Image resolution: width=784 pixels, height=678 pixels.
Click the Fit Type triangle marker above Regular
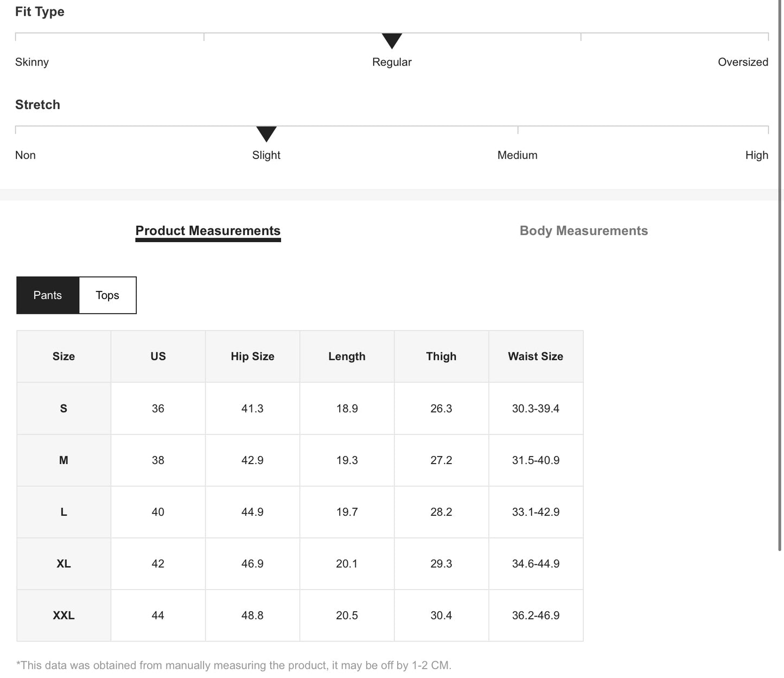(x=392, y=41)
